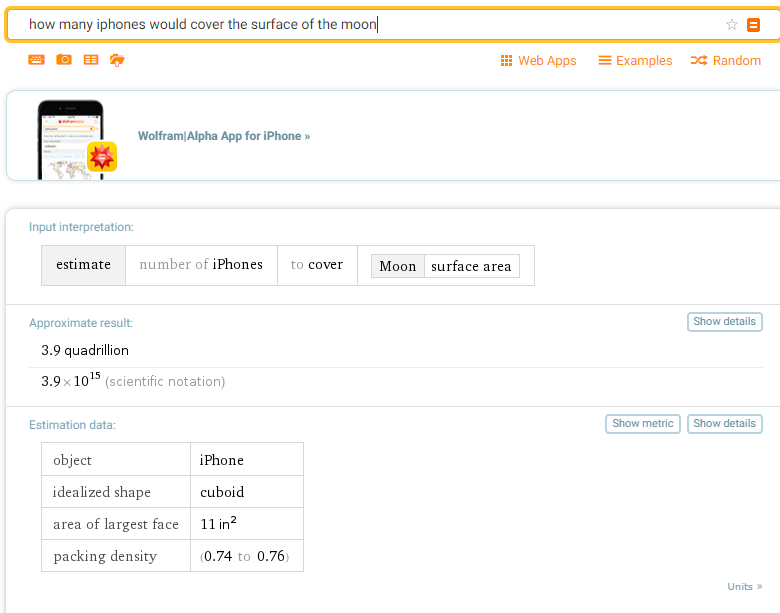Viewport: 780px width, 613px height.
Task: Click the iPhone app thumbnail image
Action: [x=71, y=139]
